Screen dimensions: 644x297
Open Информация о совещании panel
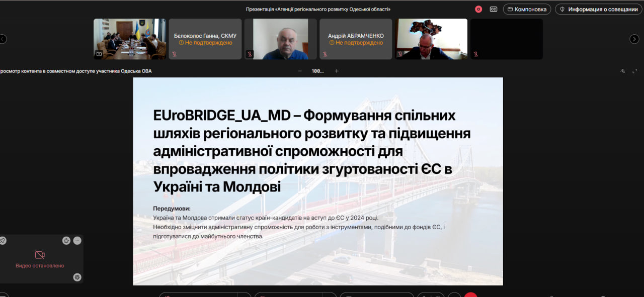(x=599, y=9)
